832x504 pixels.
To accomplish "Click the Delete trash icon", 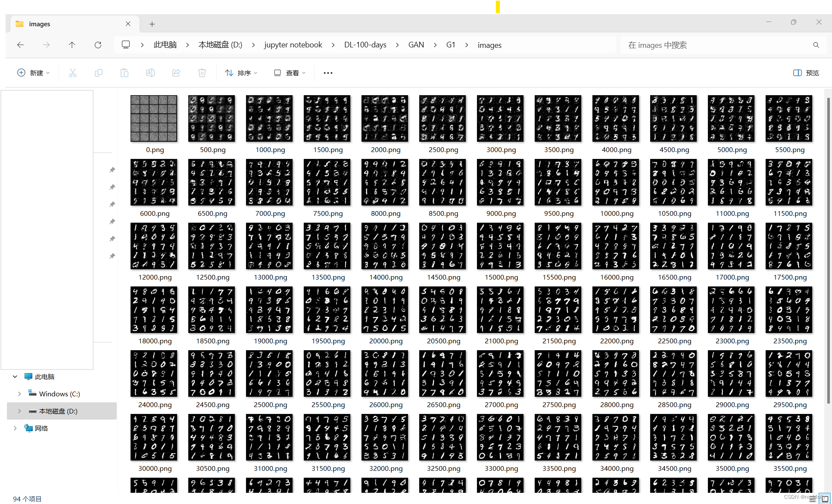I will point(202,73).
